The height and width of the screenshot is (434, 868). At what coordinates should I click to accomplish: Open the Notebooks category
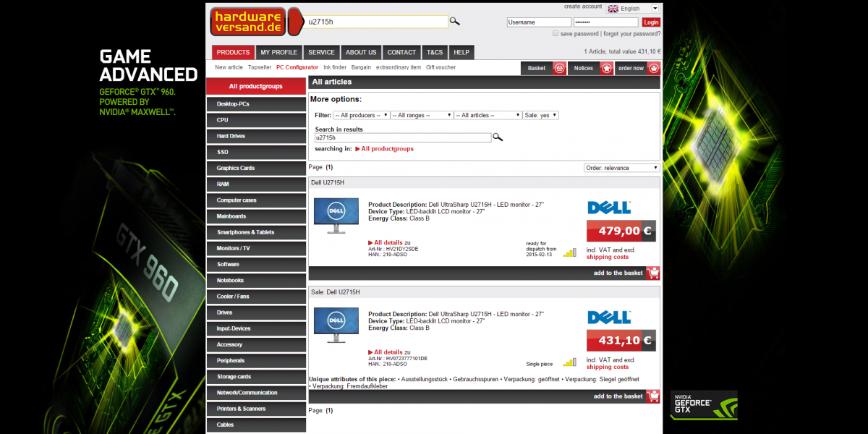[256, 281]
